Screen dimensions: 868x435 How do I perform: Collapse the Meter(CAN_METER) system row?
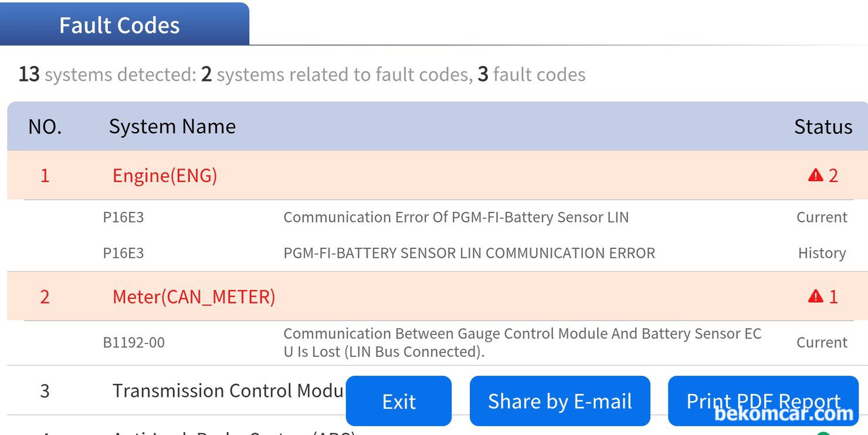click(x=194, y=296)
